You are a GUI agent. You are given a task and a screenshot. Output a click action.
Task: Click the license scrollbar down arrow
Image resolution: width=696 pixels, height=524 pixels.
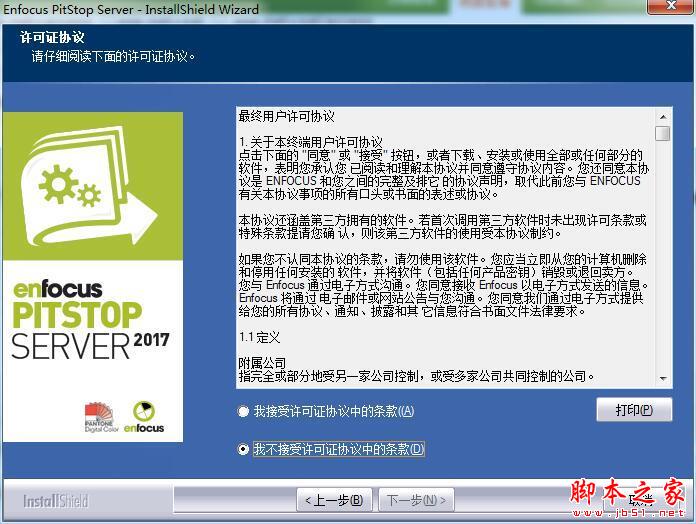(x=663, y=378)
